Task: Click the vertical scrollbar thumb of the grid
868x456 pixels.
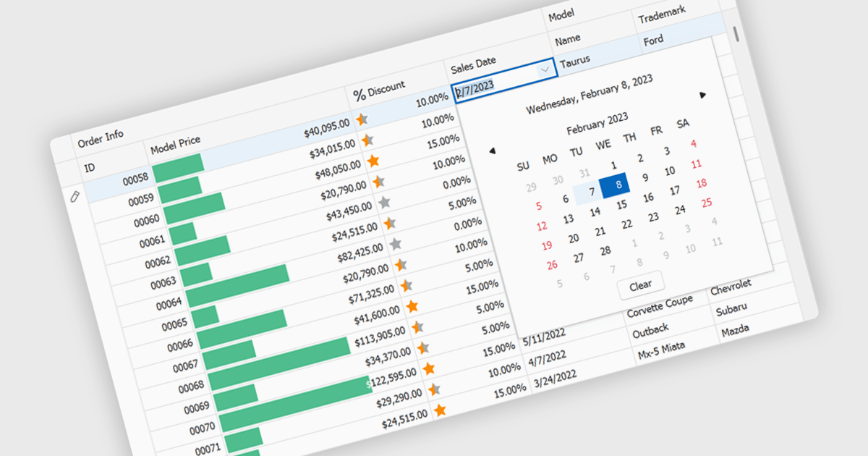Action: coord(737,34)
